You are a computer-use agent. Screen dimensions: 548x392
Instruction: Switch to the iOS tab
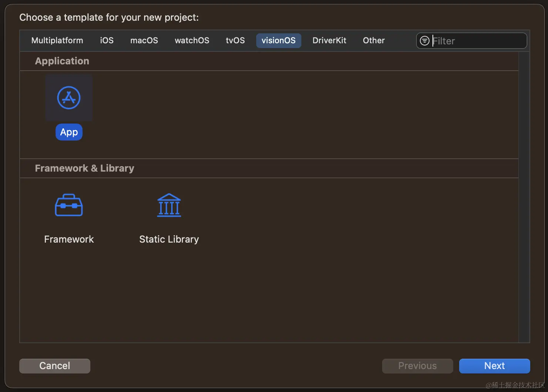click(107, 41)
